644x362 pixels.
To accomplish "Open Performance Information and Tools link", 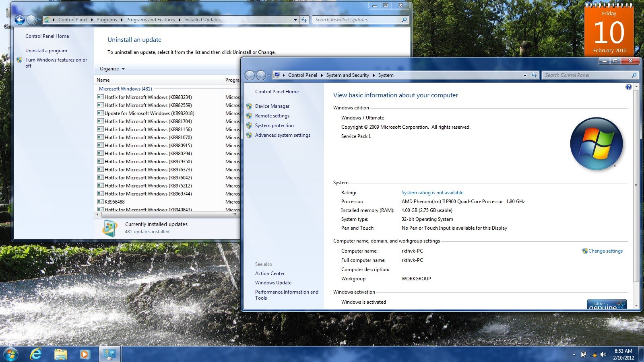I will coord(287,295).
